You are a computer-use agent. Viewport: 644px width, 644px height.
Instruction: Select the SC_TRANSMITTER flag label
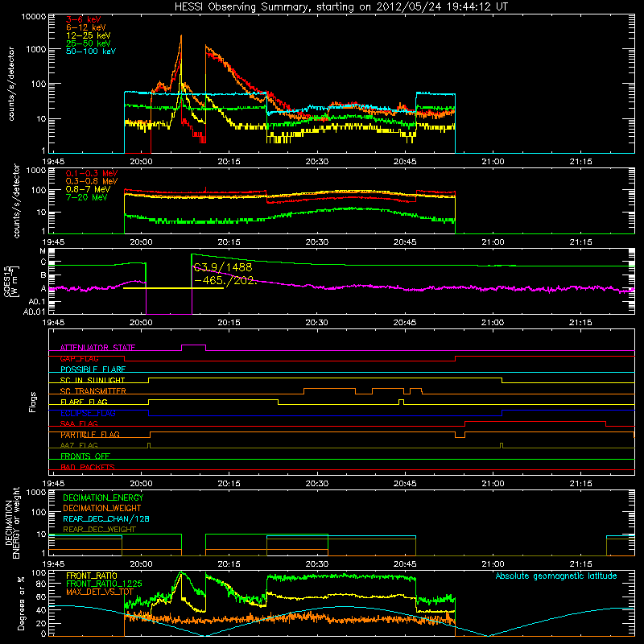pyautogui.click(x=93, y=391)
